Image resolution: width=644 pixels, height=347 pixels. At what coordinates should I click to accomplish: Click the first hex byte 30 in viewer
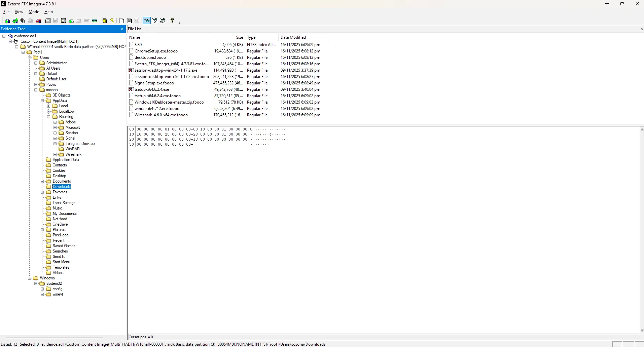tap(139, 129)
